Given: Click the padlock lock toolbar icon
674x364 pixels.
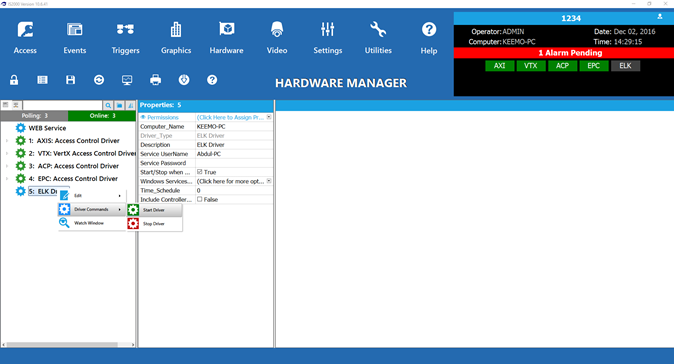Looking at the screenshot, I should (x=14, y=80).
